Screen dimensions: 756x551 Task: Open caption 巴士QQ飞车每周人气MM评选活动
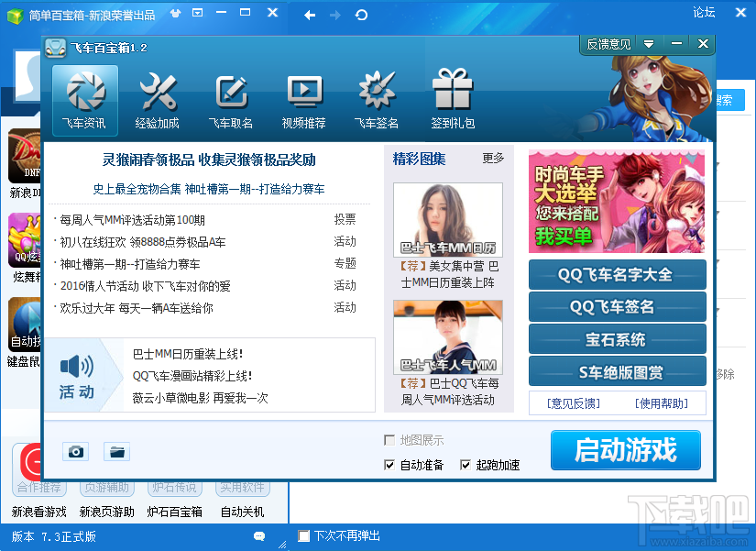(448, 391)
